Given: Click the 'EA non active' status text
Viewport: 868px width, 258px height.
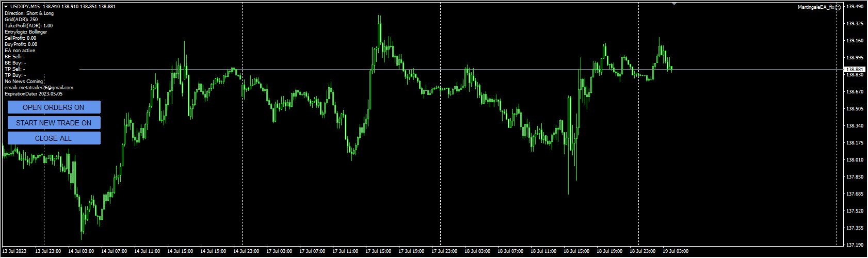Looking at the screenshot, I should [20, 51].
